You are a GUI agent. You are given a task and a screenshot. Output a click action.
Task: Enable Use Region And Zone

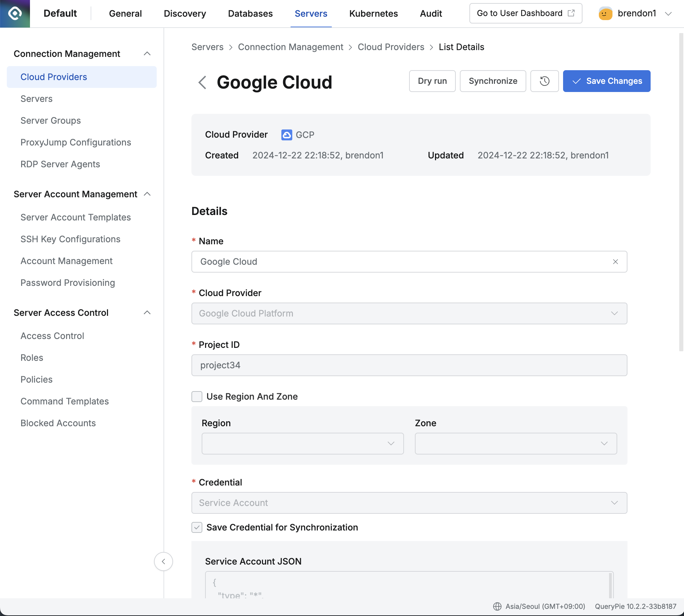point(197,396)
